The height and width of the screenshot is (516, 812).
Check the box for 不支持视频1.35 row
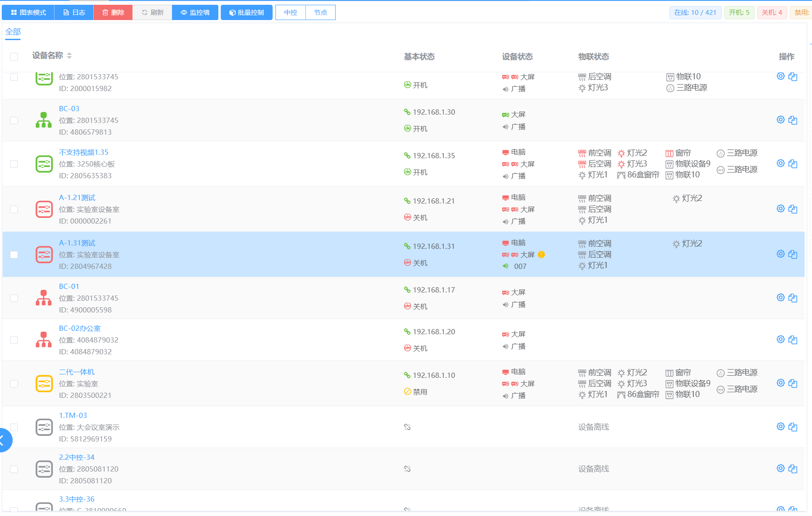(14, 164)
